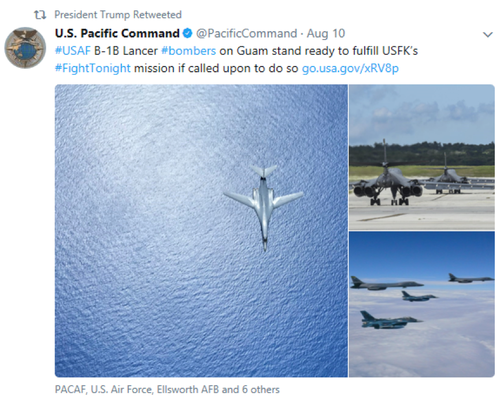Follow the #USAF hashtag

pyautogui.click(x=73, y=51)
